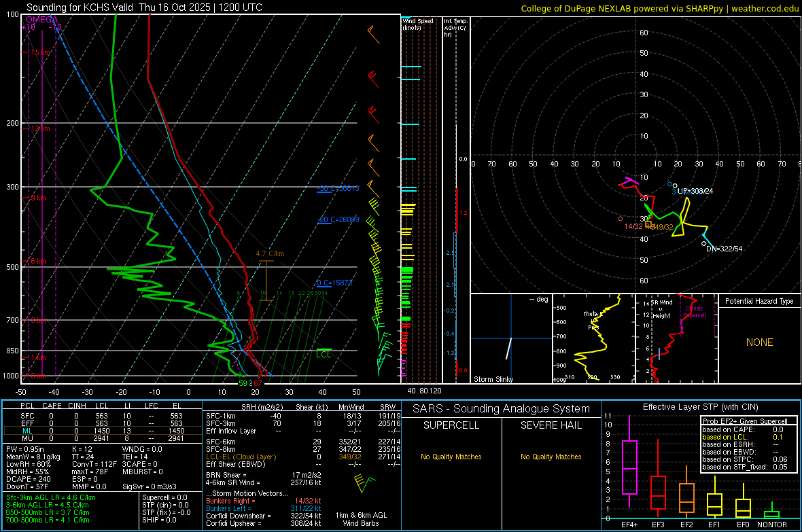Select the SFC-6km shear row
The image size is (802, 532).
pos(303,442)
